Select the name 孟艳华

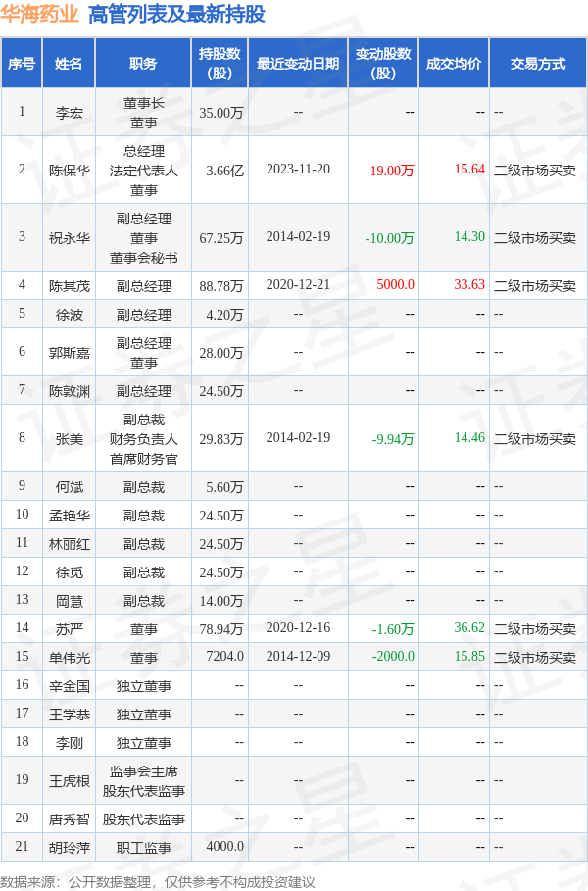pos(70,516)
